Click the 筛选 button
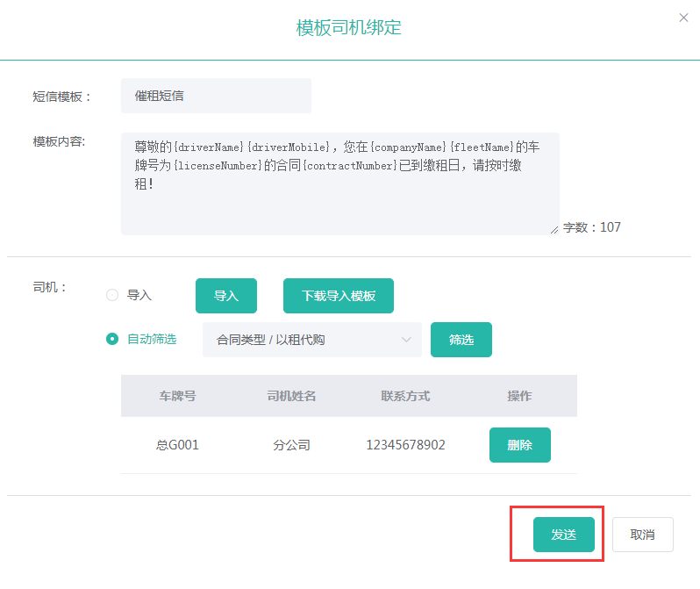Image resolution: width=700 pixels, height=589 pixels. 461,340
